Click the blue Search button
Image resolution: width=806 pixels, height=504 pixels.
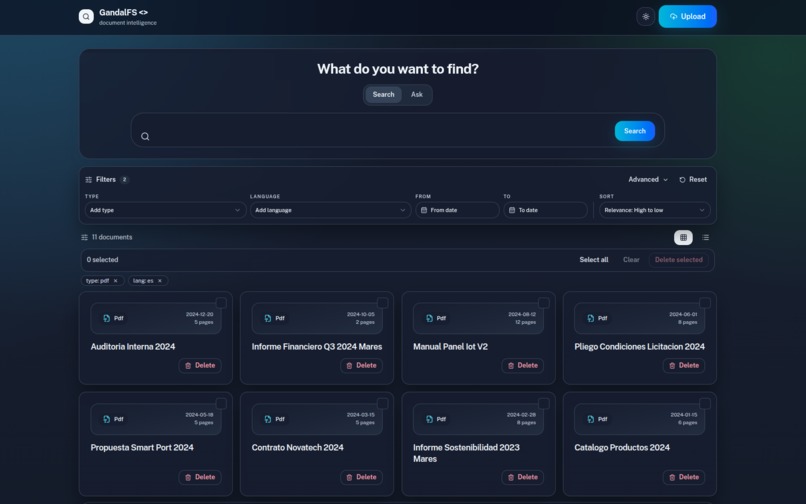pos(634,131)
